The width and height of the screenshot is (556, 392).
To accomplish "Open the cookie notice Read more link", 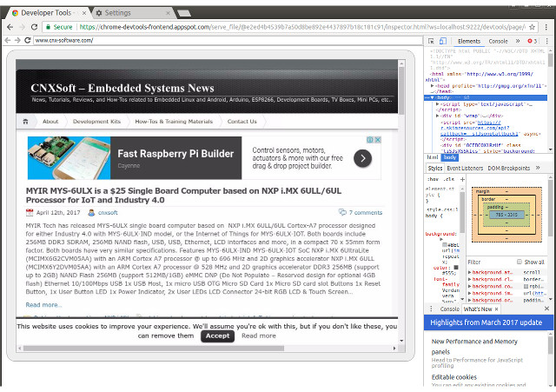I will coord(259,336).
